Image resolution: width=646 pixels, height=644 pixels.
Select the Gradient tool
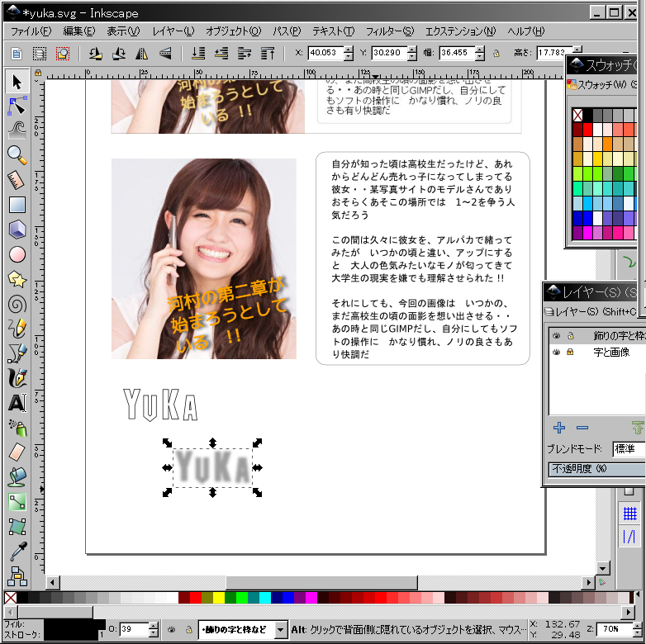[17, 502]
